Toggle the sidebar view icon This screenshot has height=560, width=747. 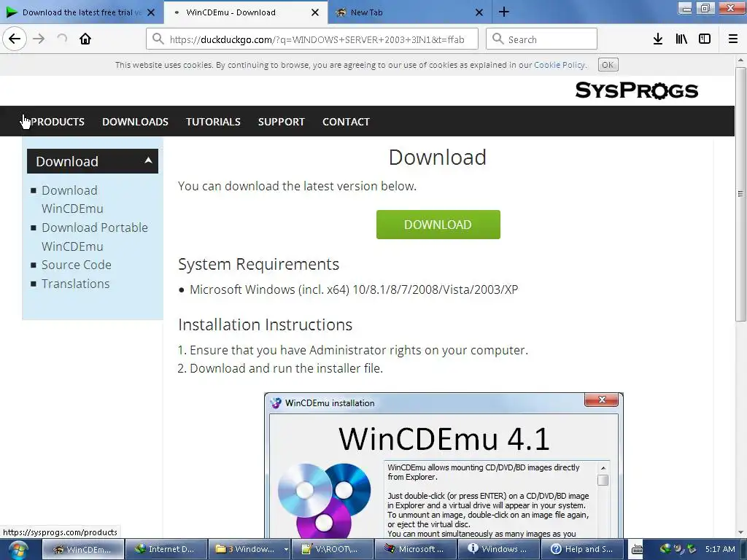click(705, 39)
